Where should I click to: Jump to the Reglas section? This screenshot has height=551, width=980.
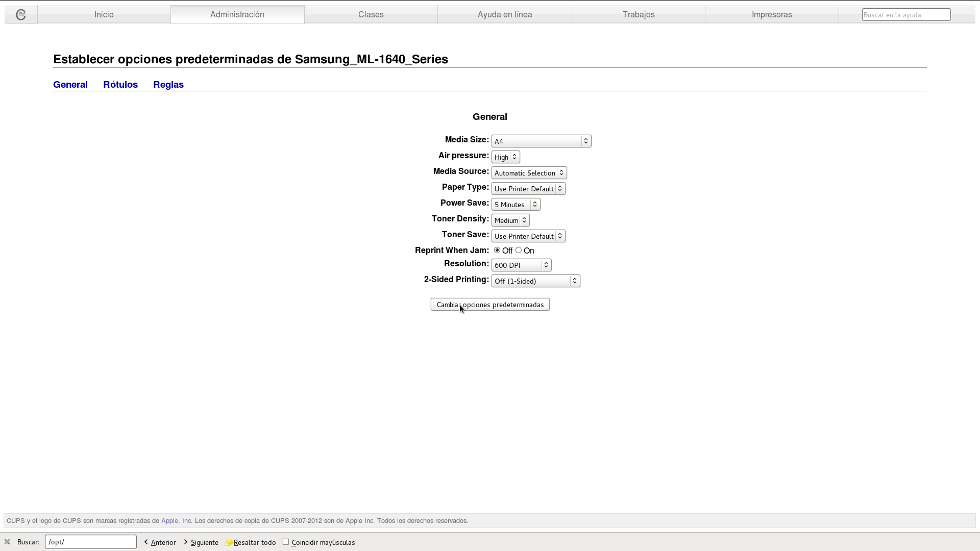click(x=168, y=85)
